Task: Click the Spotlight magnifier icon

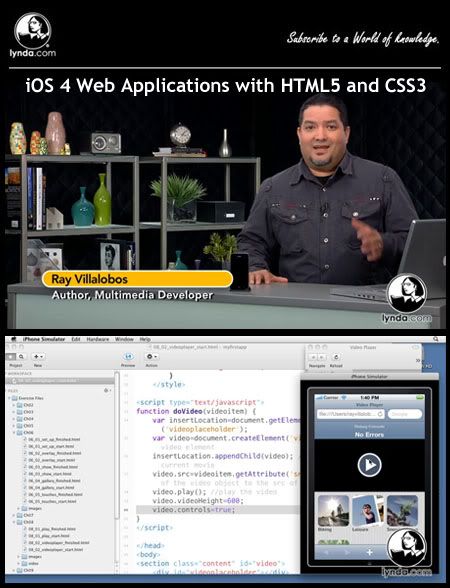Action: [436, 339]
